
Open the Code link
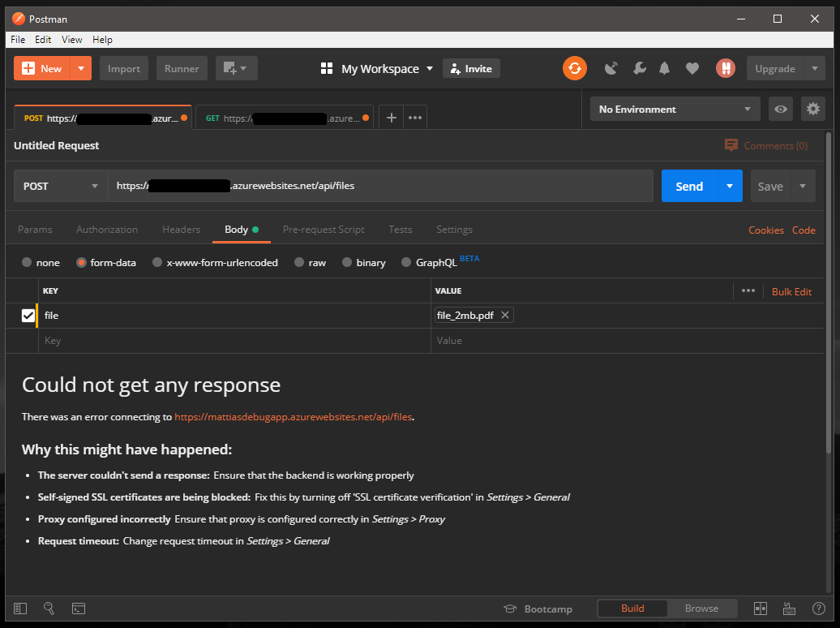(804, 230)
